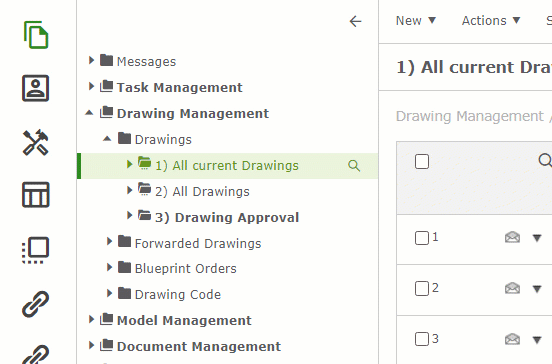Open the envelope icon in row 1
The width and height of the screenshot is (552, 364).
512,238
